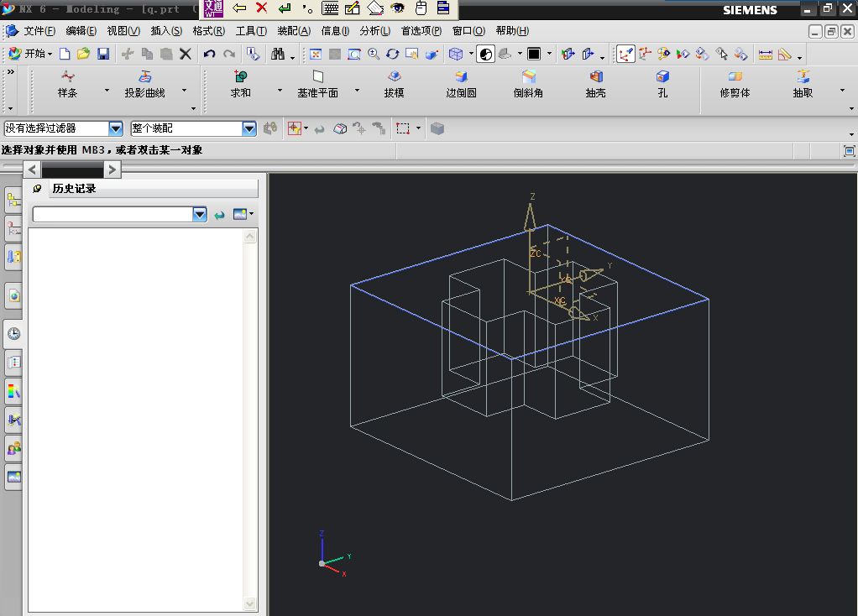Click the New file icon

pos(65,54)
